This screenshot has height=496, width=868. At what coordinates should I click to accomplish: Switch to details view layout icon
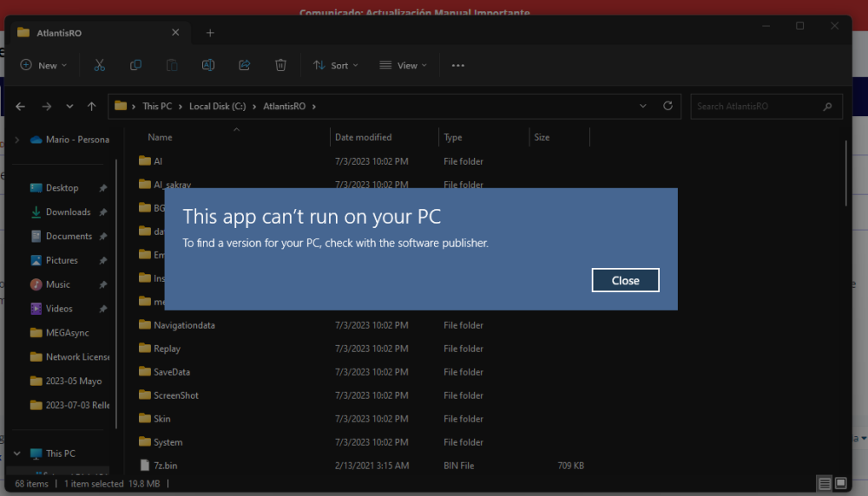(823, 483)
